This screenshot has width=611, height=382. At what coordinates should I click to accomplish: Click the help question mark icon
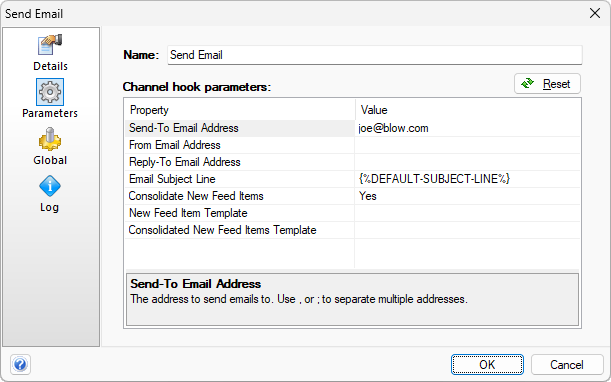(20, 365)
